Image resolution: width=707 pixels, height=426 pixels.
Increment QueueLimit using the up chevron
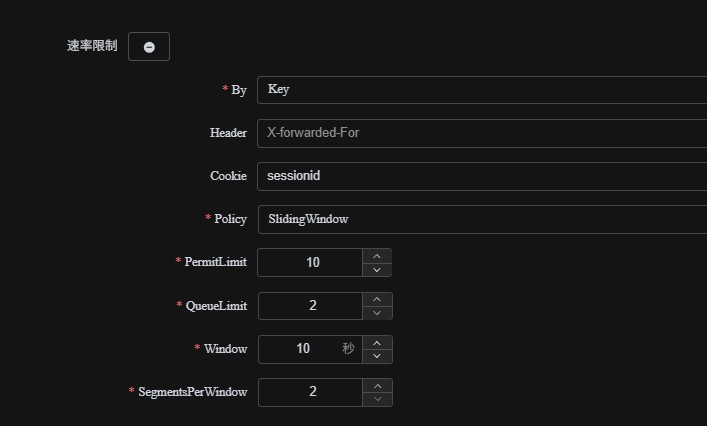[377, 299]
